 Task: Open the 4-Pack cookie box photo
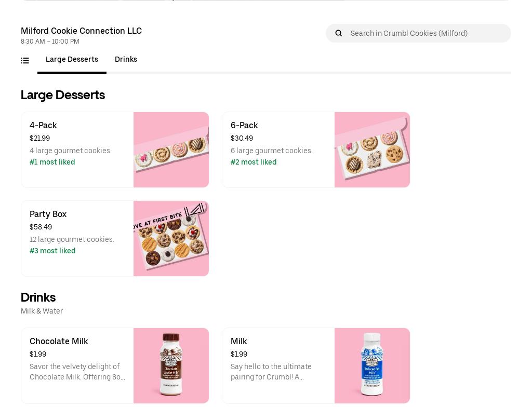coord(171,149)
